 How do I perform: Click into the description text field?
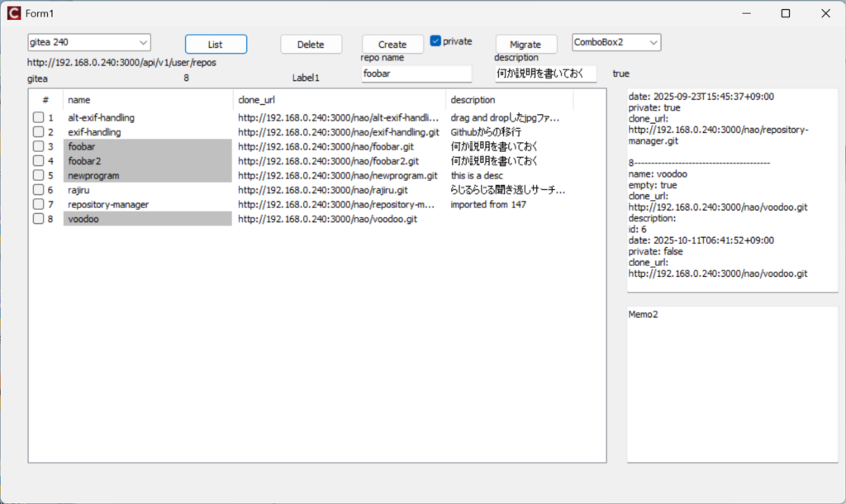coord(545,74)
